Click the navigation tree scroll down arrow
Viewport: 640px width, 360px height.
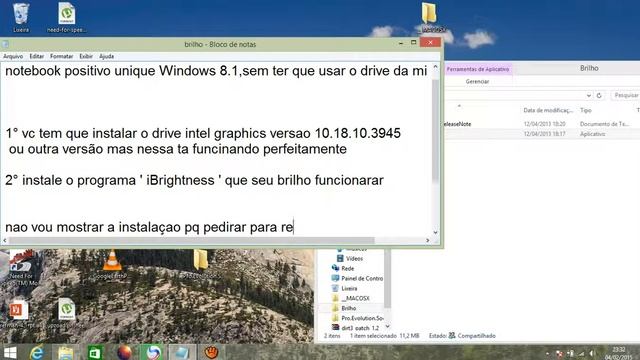[x=388, y=327]
